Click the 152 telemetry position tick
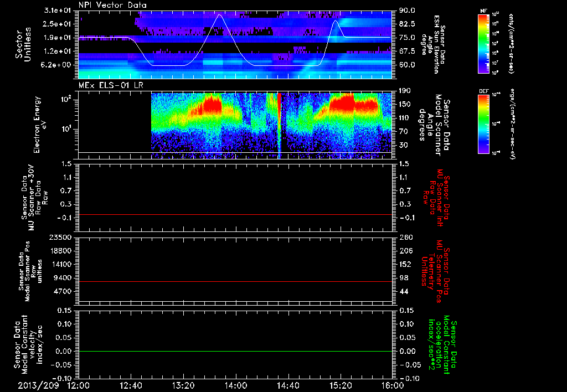This screenshot has width=567, height=392. pyautogui.click(x=405, y=264)
